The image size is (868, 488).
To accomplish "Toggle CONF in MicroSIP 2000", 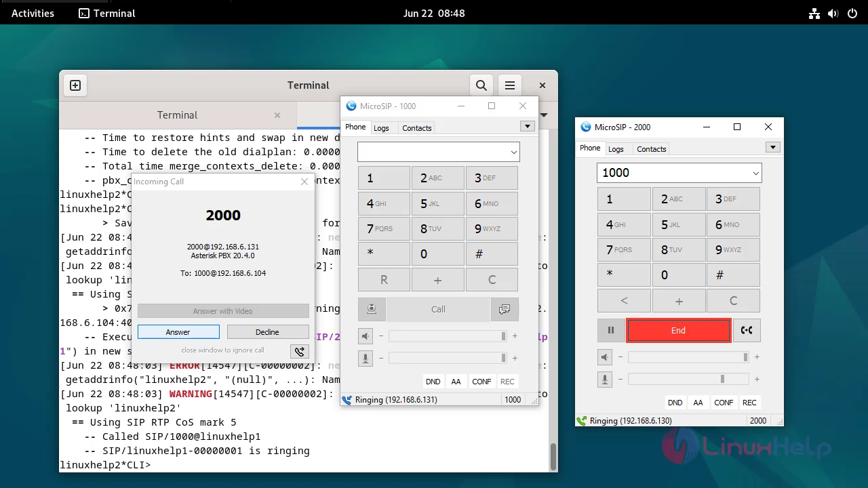I will point(724,403).
